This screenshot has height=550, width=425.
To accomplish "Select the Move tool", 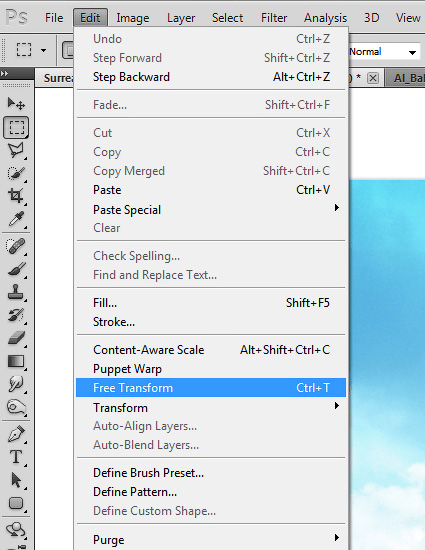I will [x=16, y=103].
